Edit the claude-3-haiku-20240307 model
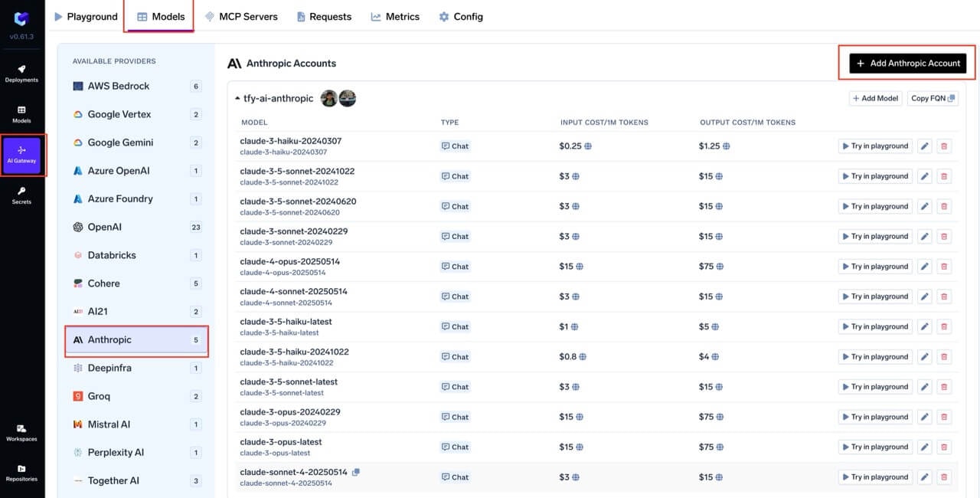980x498 pixels. tap(924, 146)
